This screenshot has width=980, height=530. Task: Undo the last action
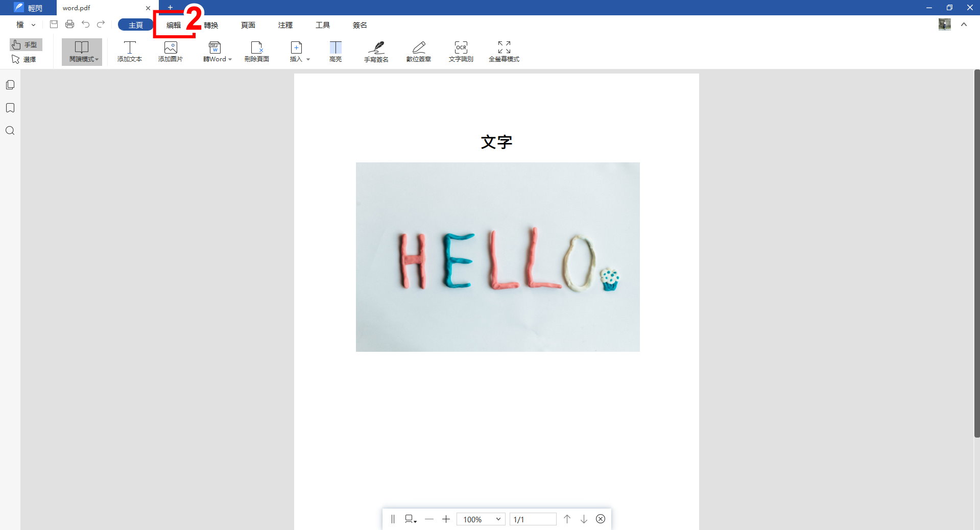coord(85,24)
